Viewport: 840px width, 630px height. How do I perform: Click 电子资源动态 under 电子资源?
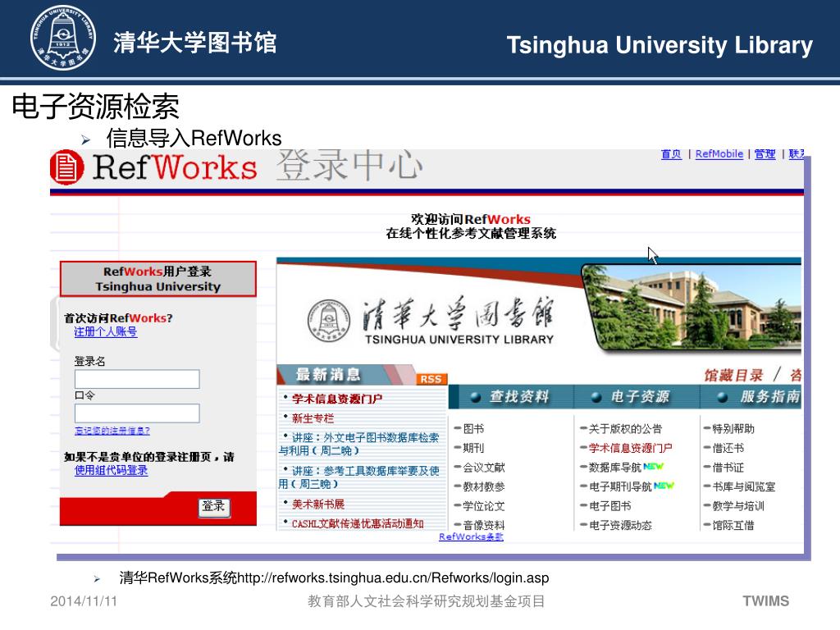[620, 525]
